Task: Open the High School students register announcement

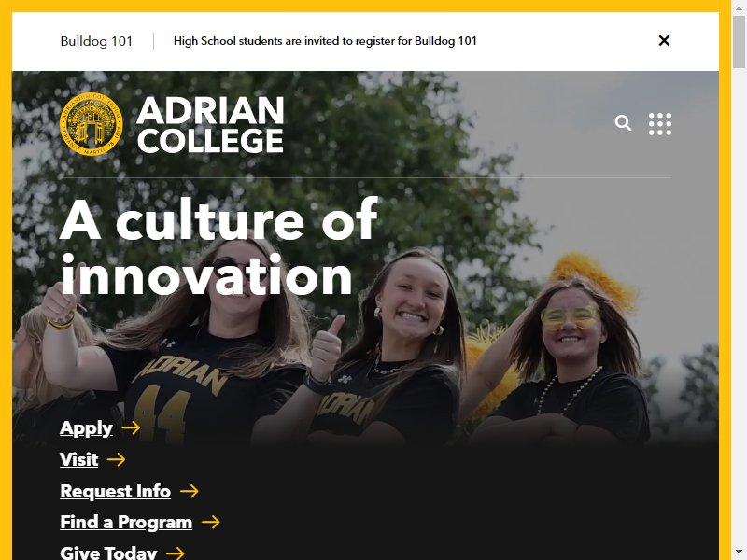Action: point(325,41)
